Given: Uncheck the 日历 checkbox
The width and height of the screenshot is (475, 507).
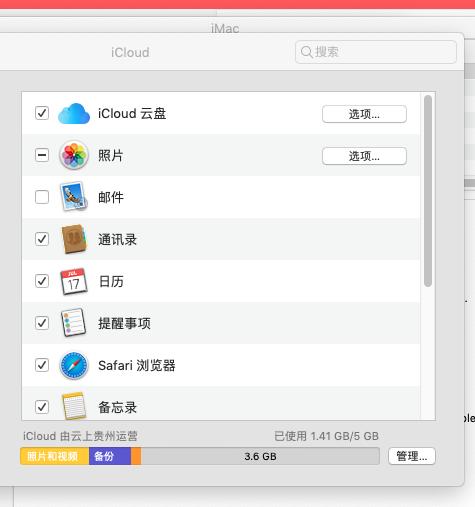Looking at the screenshot, I should pyautogui.click(x=42, y=281).
